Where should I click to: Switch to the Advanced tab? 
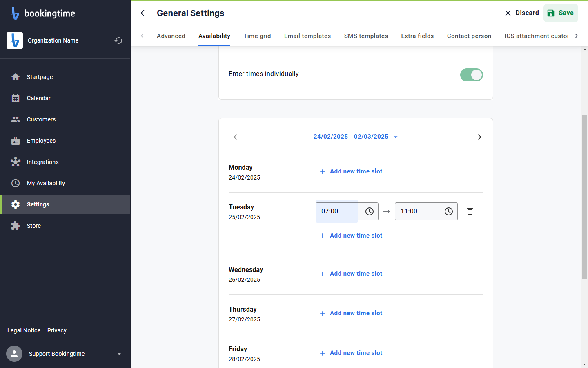point(171,36)
